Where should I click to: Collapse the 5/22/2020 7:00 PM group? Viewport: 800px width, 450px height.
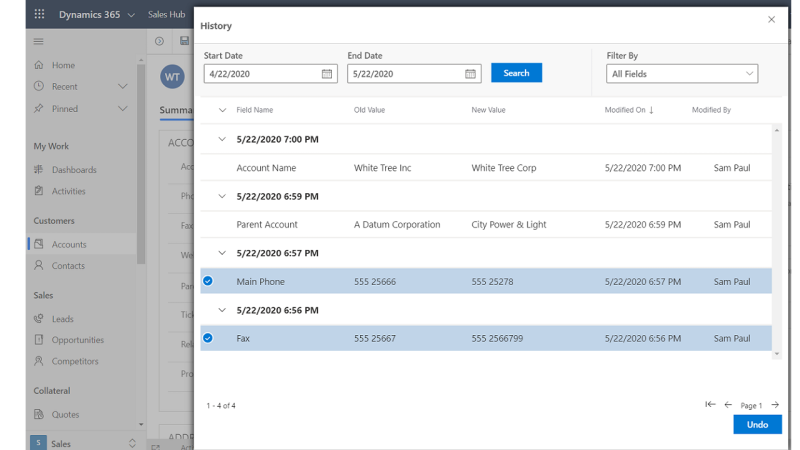[222, 139]
